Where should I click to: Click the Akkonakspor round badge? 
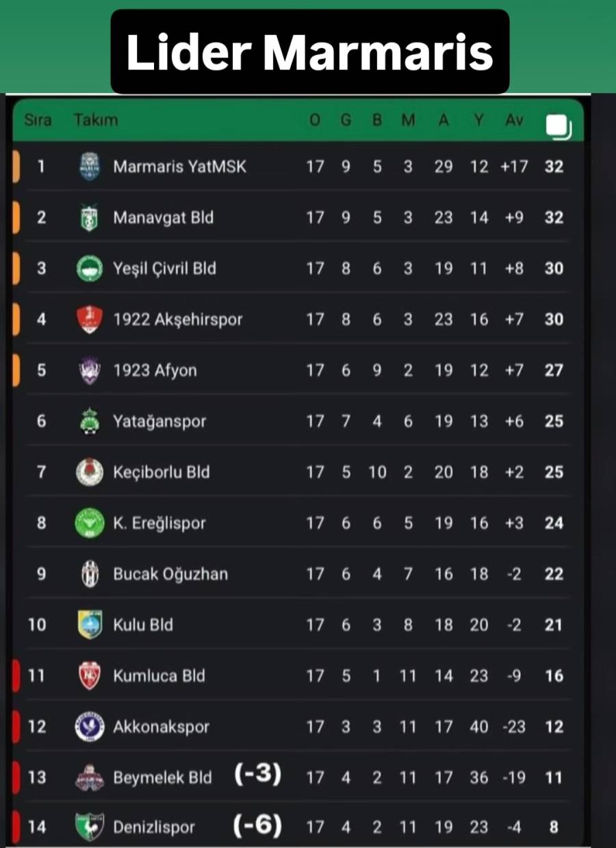click(x=90, y=727)
